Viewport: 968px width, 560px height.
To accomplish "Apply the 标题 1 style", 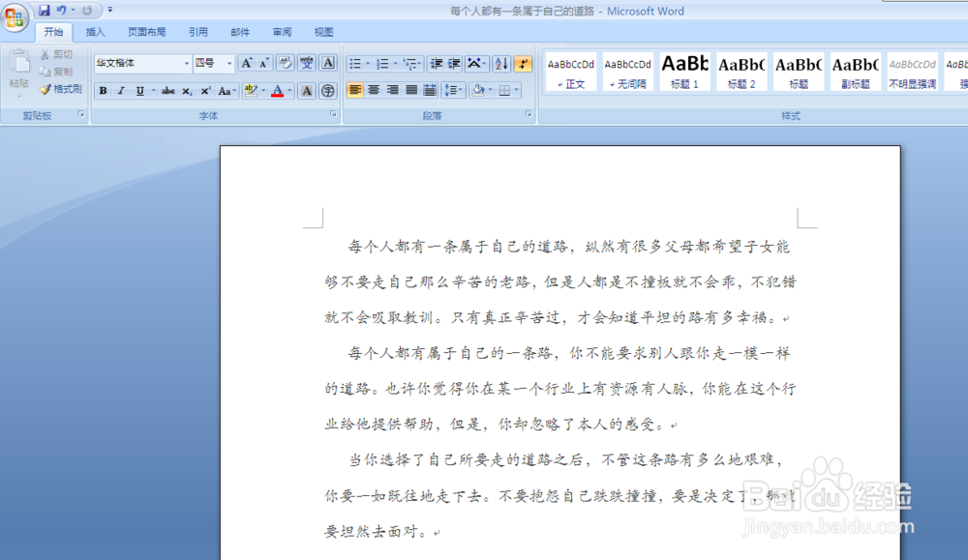I will (x=684, y=70).
